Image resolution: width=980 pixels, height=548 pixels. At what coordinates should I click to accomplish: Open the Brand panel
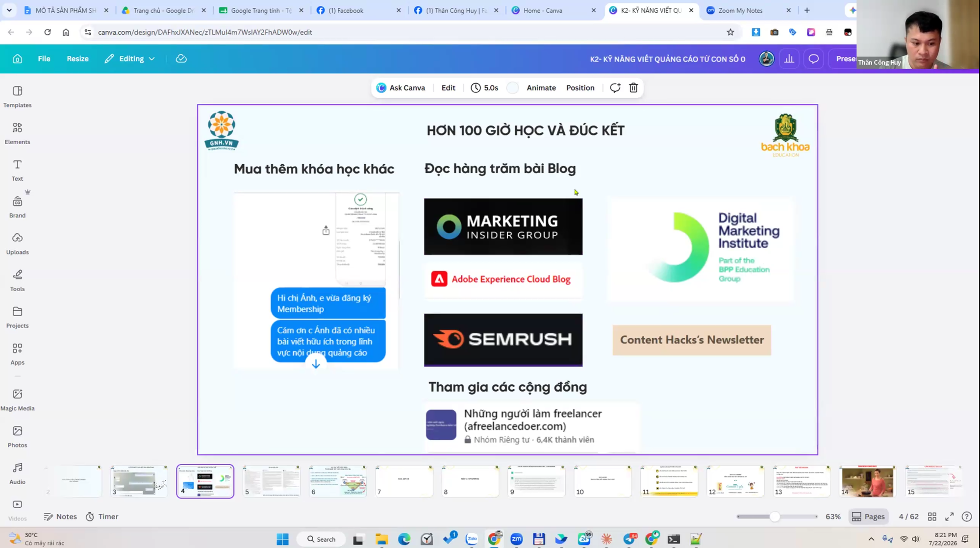(17, 207)
